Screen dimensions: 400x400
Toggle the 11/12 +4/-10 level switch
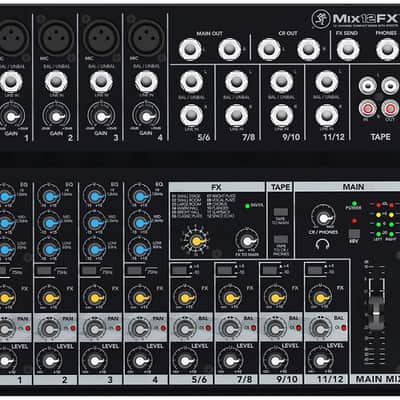click(x=315, y=270)
